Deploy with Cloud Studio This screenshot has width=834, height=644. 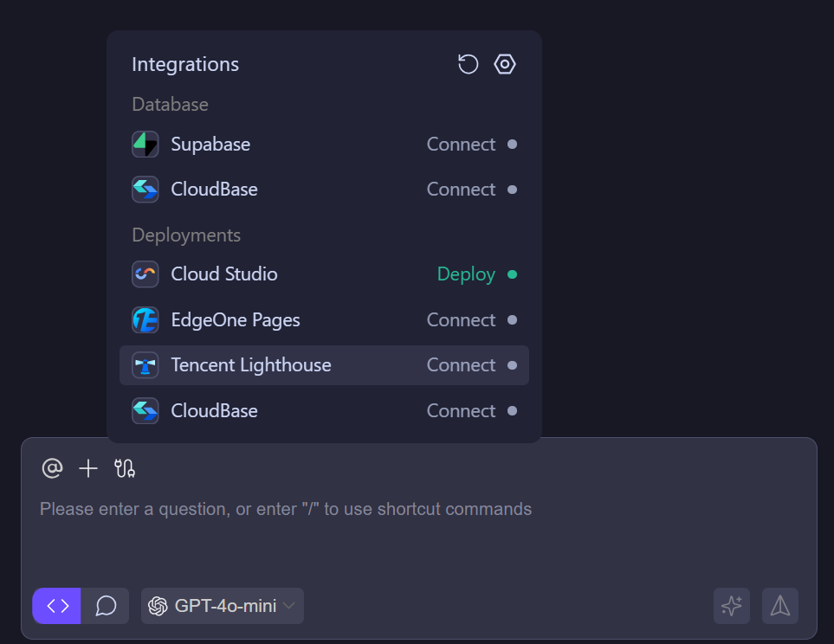(x=466, y=274)
